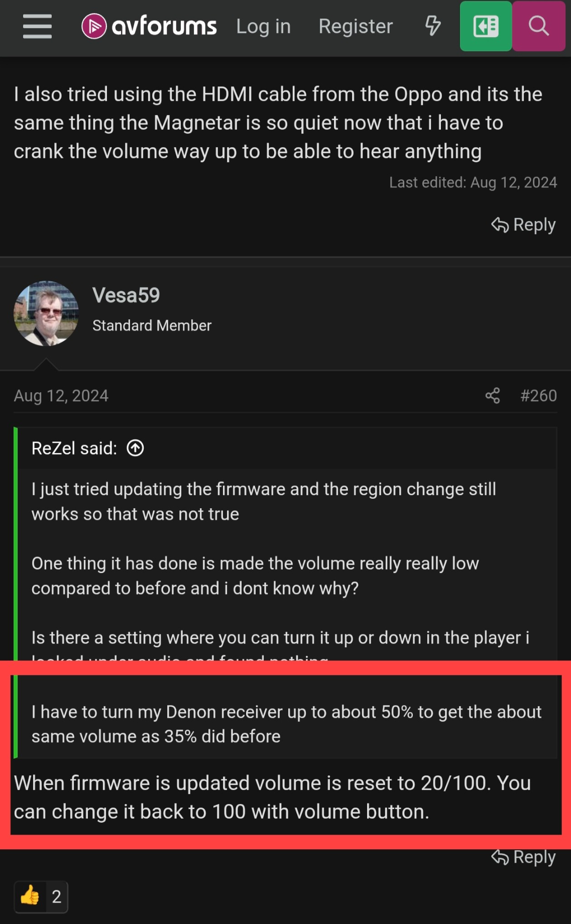This screenshot has height=924, width=571.
Task: Open the Vesa59 username profile link
Action: pos(126,295)
